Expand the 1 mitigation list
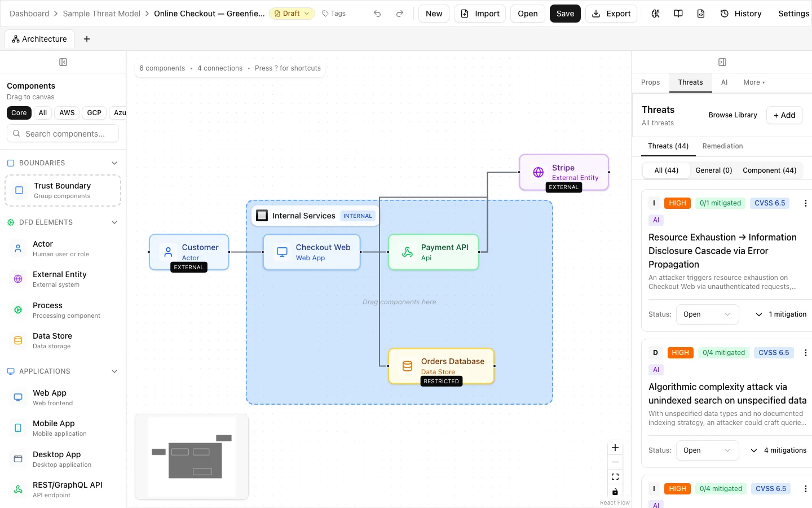The height and width of the screenshot is (508, 812). point(781,314)
